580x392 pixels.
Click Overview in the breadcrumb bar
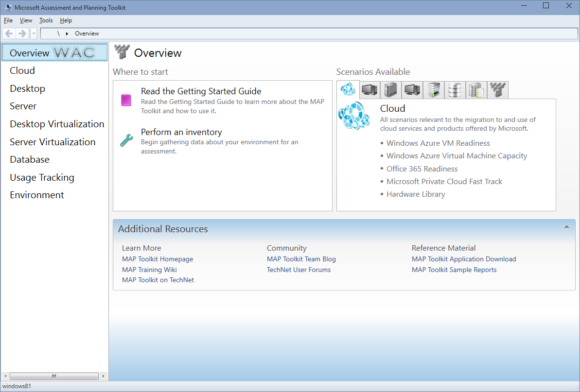[x=87, y=34]
